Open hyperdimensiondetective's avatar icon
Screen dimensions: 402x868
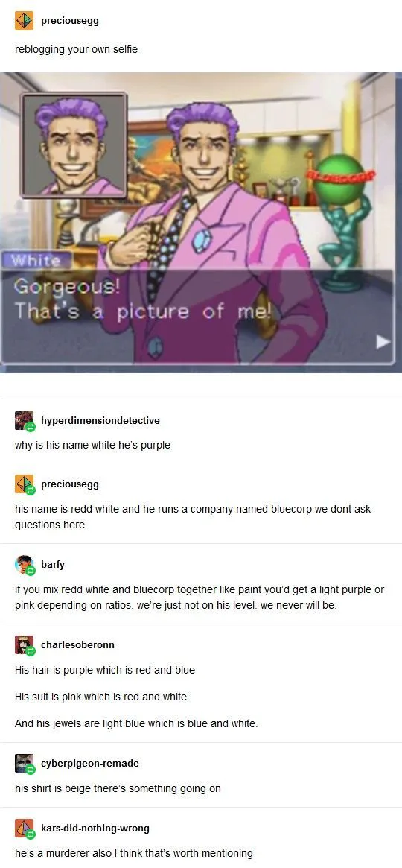click(x=25, y=421)
